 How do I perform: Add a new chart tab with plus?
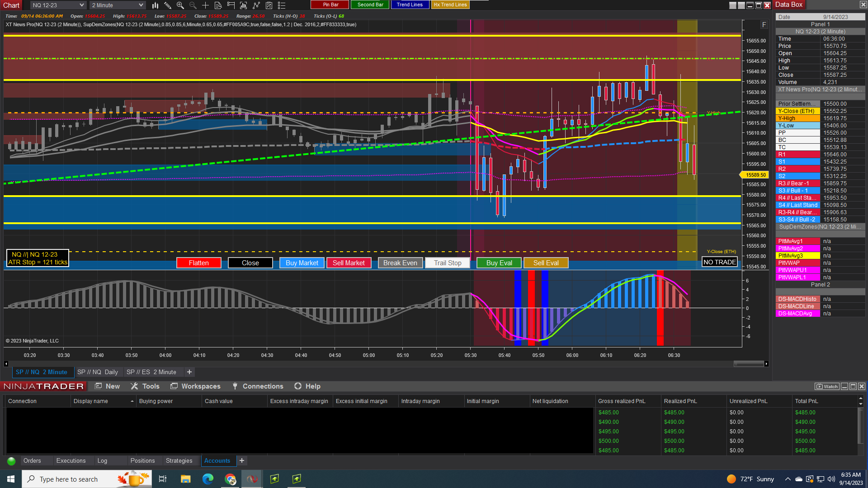click(x=189, y=372)
